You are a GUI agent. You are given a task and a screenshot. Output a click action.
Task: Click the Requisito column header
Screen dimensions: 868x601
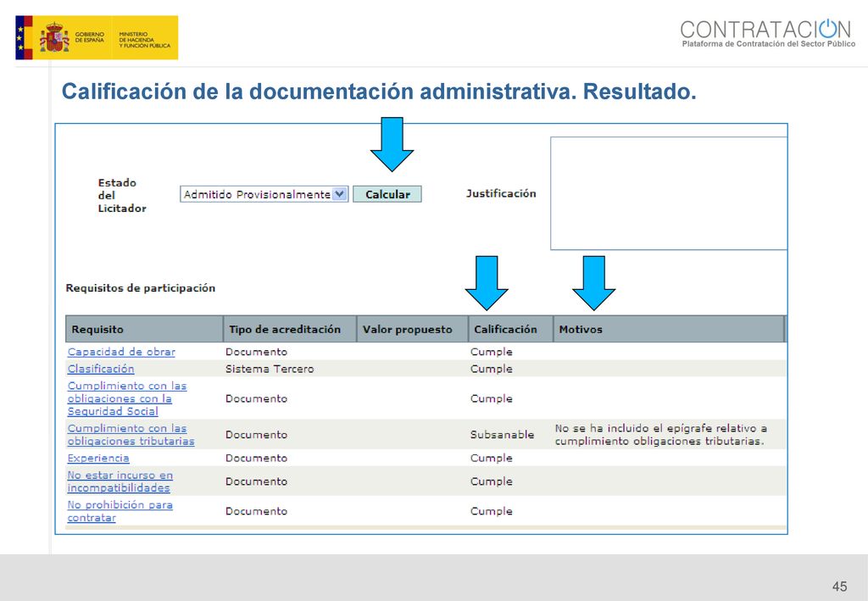(144, 329)
